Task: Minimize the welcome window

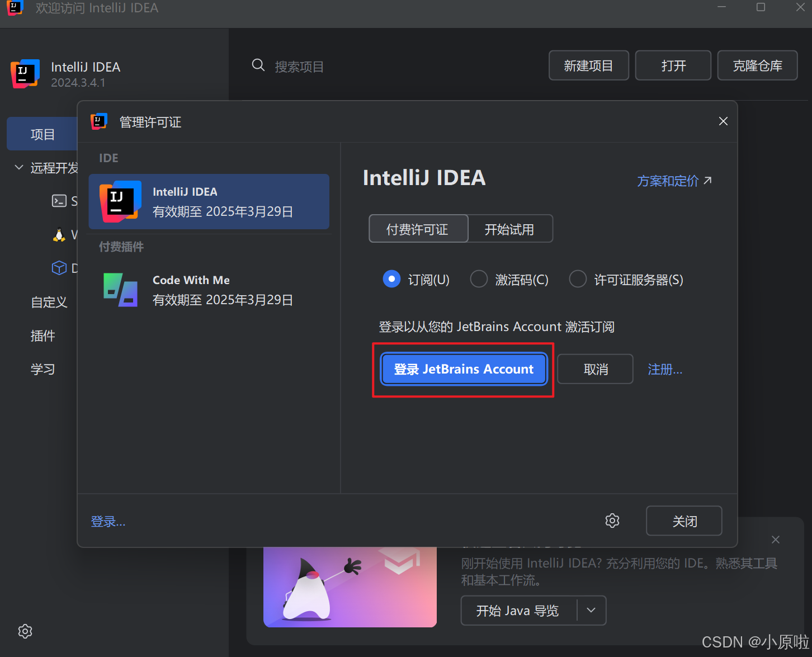Action: (x=722, y=7)
